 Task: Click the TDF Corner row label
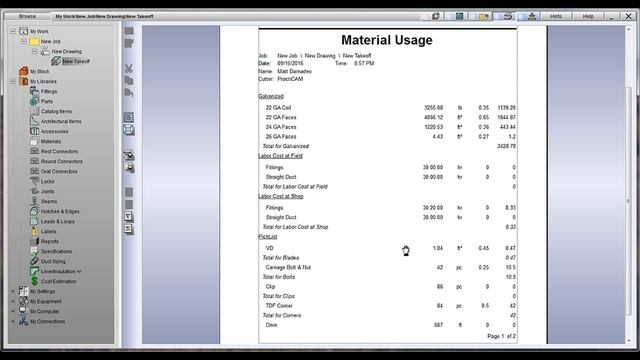[279, 306]
